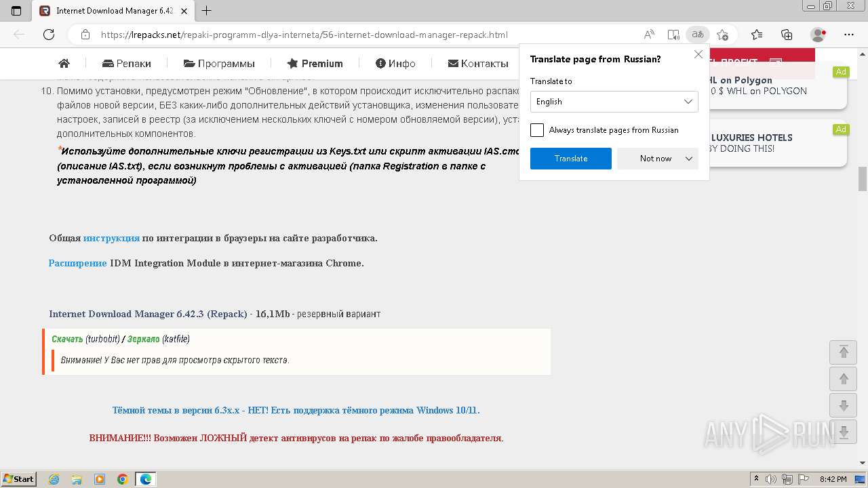Click the Зеркало katfile link

click(x=144, y=339)
